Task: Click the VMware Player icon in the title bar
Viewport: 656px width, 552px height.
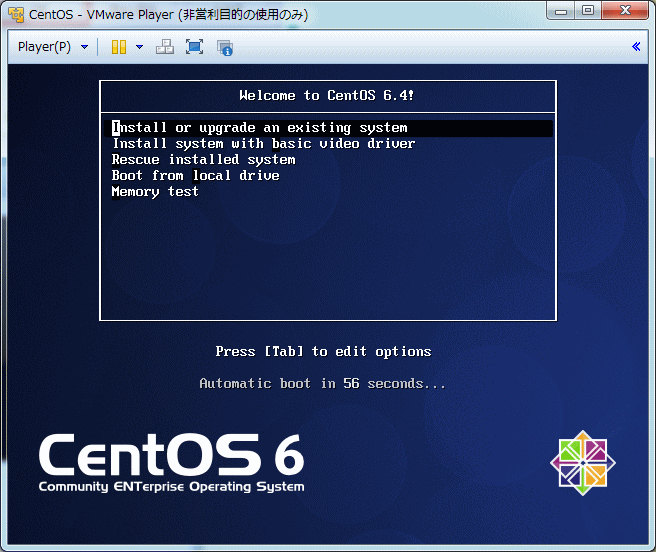Action: 16,14
